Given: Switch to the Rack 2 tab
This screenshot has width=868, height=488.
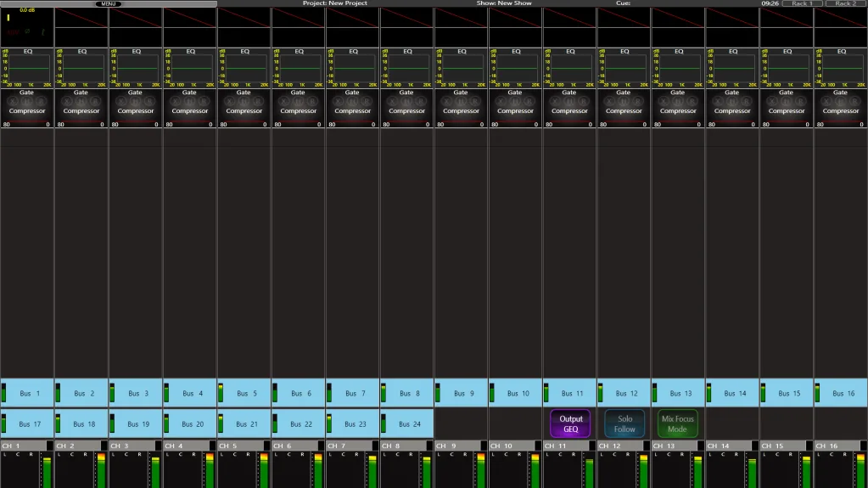Looking at the screenshot, I should click(x=845, y=3).
